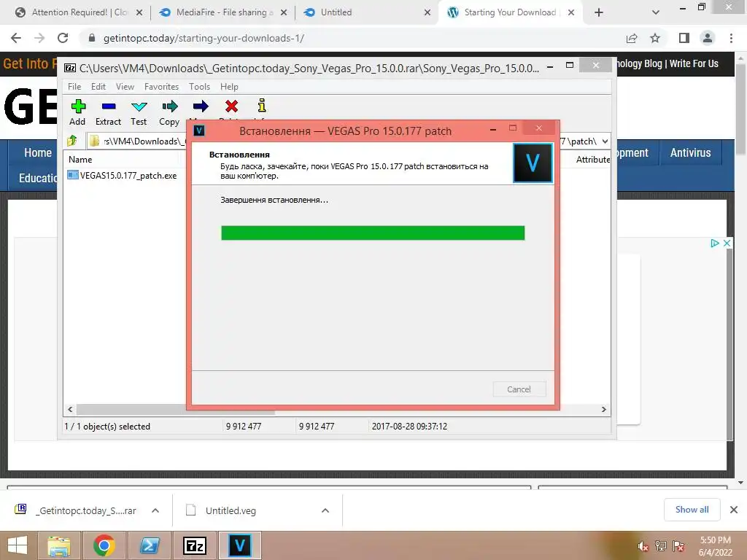
Task: Click Show all downloads button
Action: pyautogui.click(x=692, y=510)
